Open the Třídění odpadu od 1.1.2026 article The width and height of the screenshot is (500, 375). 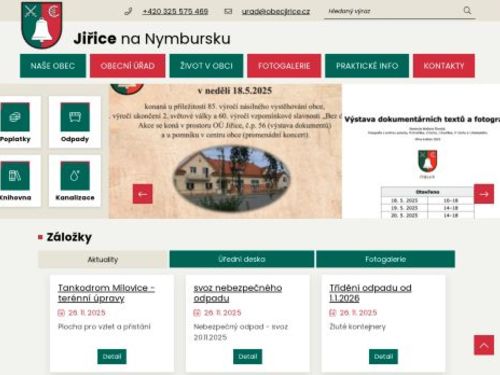(370, 293)
